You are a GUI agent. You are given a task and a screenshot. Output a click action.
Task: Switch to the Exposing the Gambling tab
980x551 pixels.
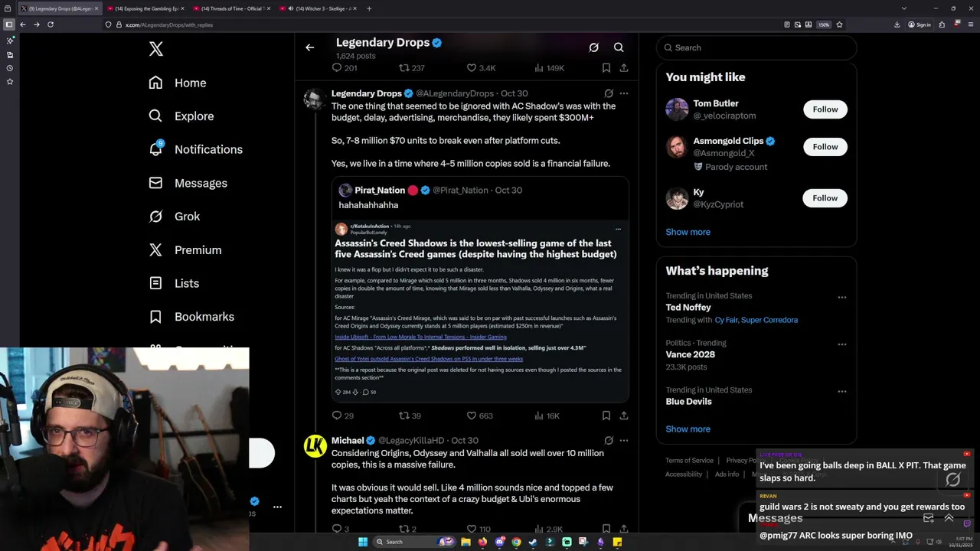[145, 8]
